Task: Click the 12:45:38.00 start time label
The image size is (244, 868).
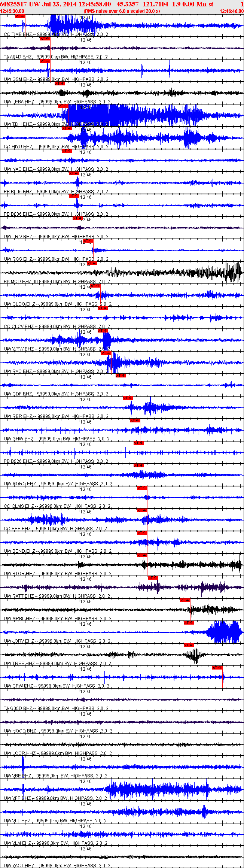Action: pyautogui.click(x=12, y=11)
